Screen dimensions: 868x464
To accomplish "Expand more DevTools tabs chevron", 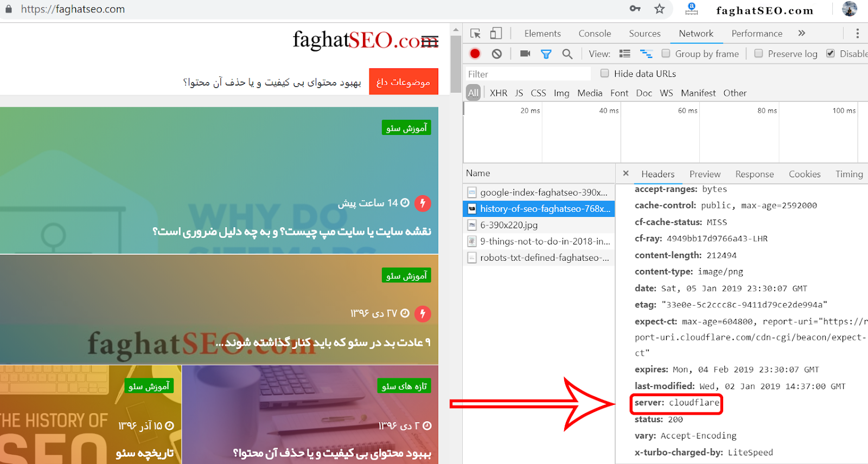I will [x=802, y=34].
